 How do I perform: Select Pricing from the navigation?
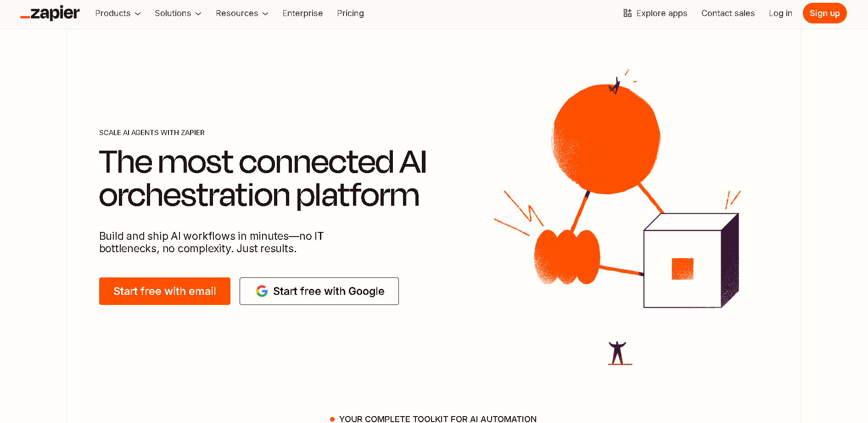[x=350, y=13]
